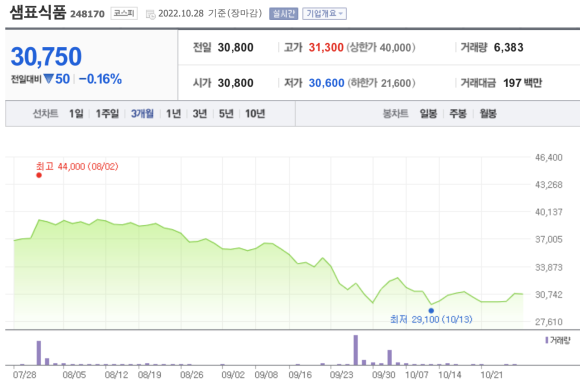Select the 1주일 line chart tab
Screen dimensions: 580x392
(x=107, y=114)
